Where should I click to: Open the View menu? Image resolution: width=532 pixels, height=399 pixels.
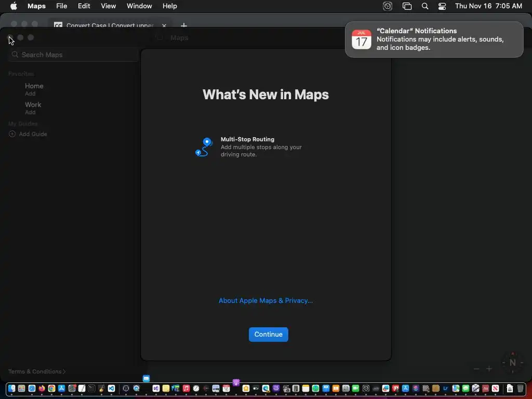(x=108, y=6)
